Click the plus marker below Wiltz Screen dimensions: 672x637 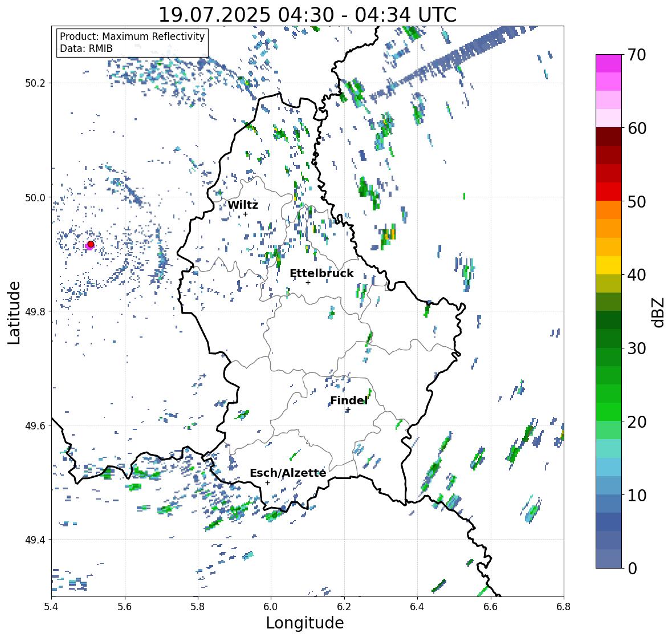pyautogui.click(x=245, y=214)
